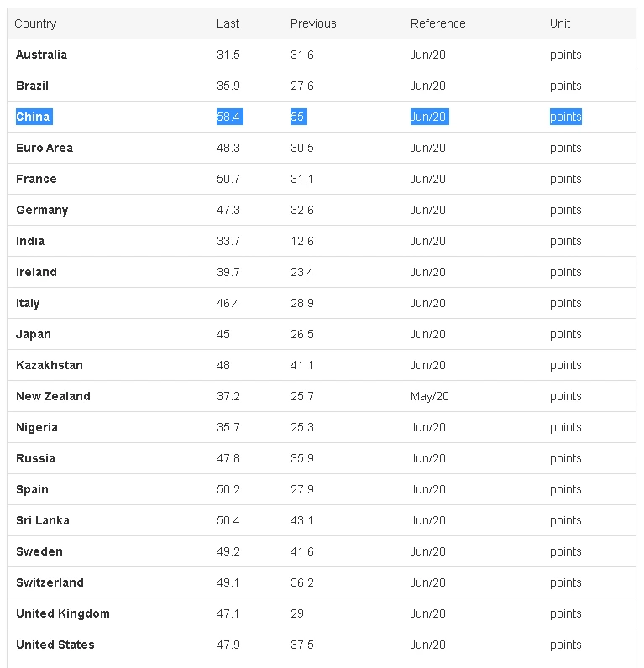
Task: Click the Reference column header
Action: pos(437,23)
